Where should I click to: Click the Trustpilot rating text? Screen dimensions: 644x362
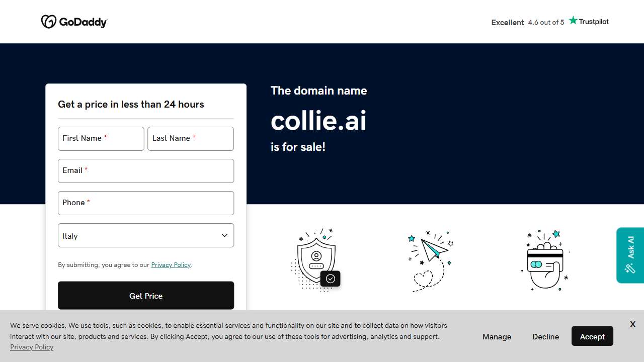click(546, 22)
